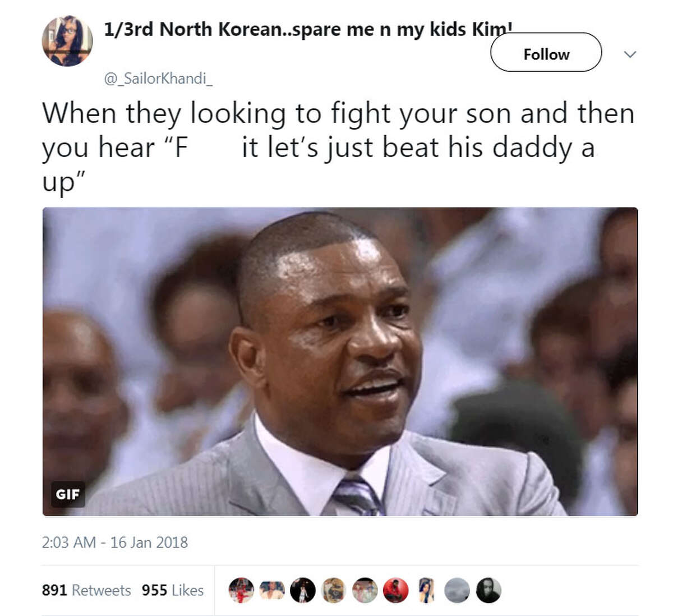The height and width of the screenshot is (616, 673).
Task: Open the first liker avatar with red jersey
Action: (241, 590)
